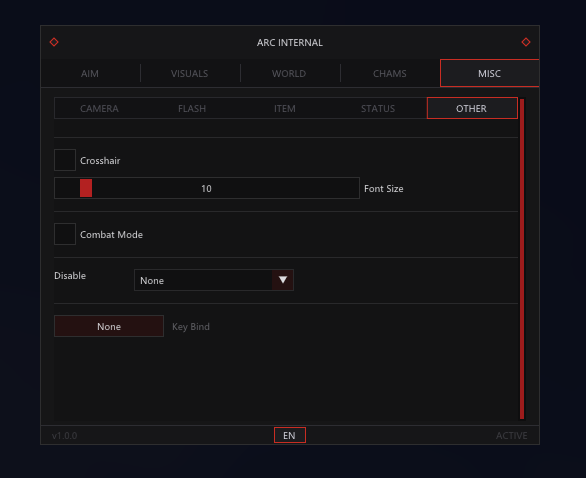Switch to the VISUALS tab
Image resolution: width=586 pixels, height=478 pixels.
click(x=189, y=74)
